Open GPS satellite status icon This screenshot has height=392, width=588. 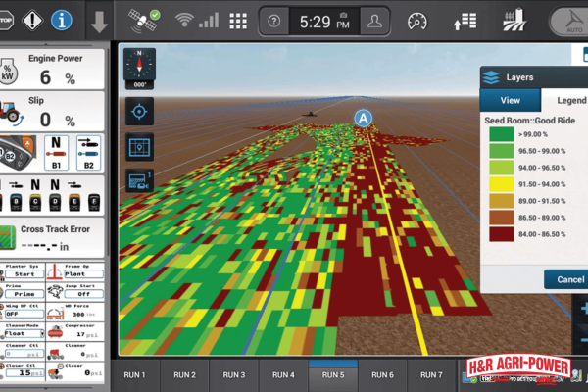[144, 21]
